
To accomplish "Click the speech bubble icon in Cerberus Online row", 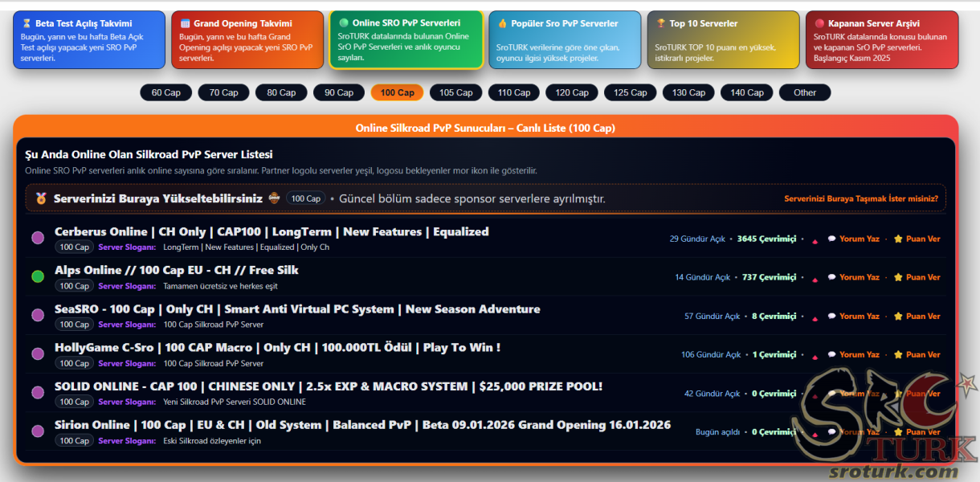I will click(x=832, y=239).
